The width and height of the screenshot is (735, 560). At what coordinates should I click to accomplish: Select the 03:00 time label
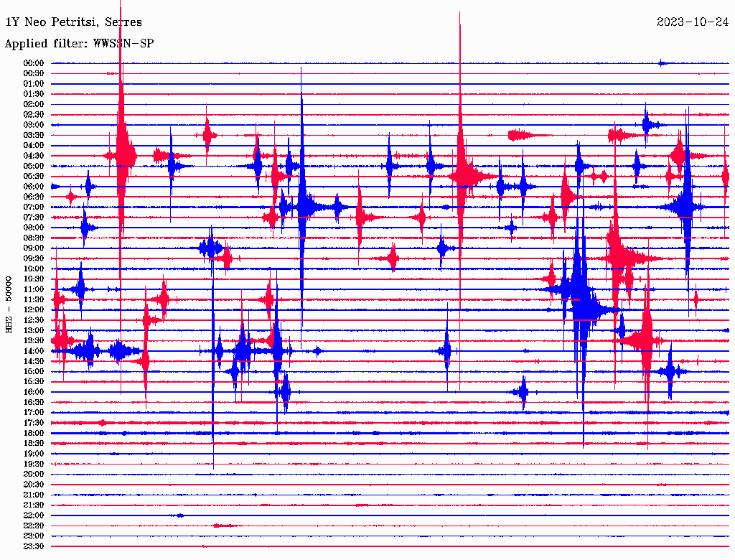(34, 125)
